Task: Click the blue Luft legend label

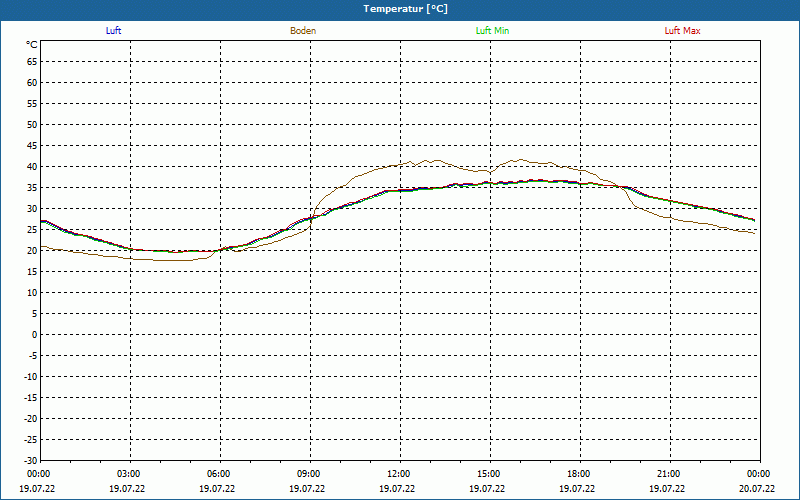Action: tap(113, 31)
